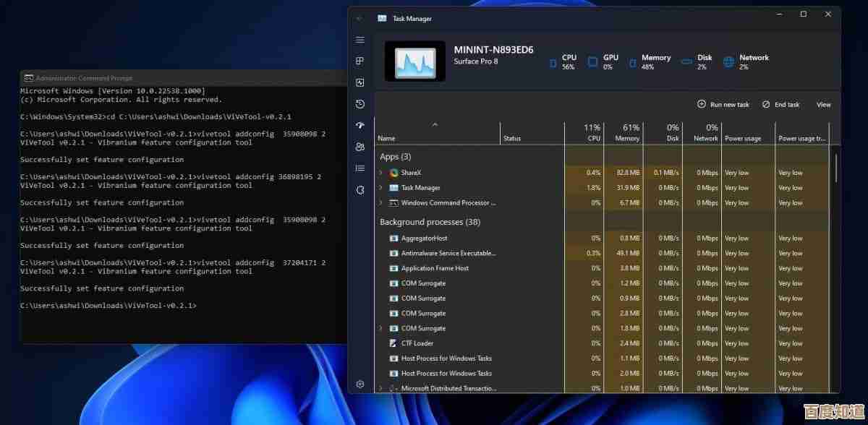The width and height of the screenshot is (868, 425).
Task: Open Task Manager settings gear
Action: pyautogui.click(x=359, y=384)
